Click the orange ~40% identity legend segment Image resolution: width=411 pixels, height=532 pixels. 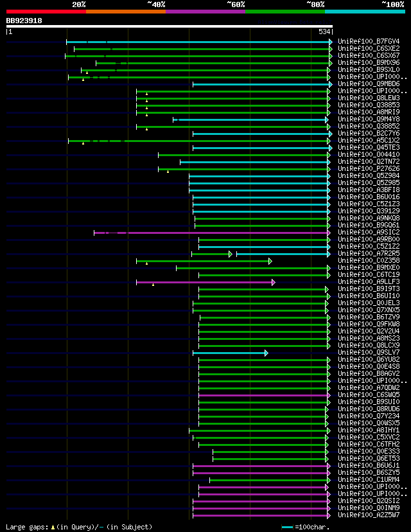(x=126, y=12)
